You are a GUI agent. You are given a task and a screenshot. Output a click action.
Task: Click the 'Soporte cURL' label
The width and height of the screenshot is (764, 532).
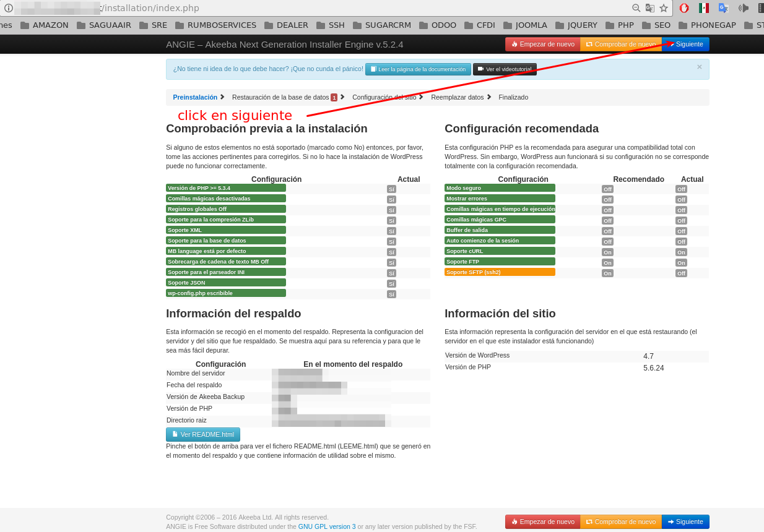(500, 251)
